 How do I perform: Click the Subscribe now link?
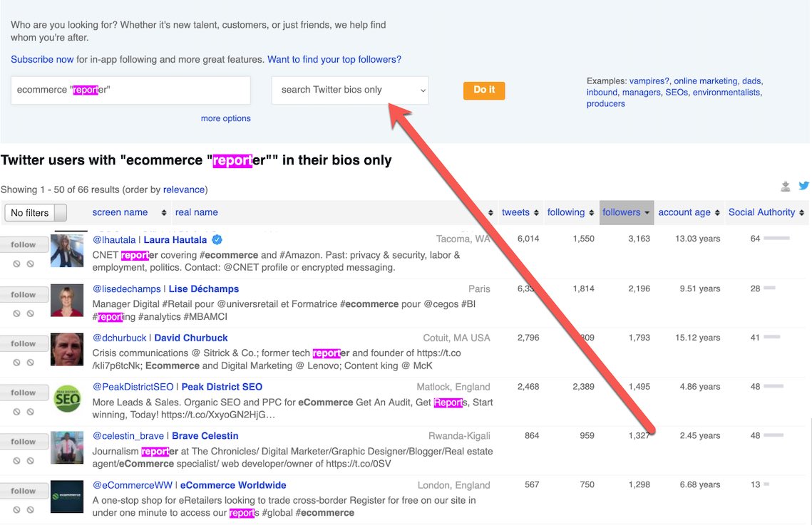click(42, 60)
